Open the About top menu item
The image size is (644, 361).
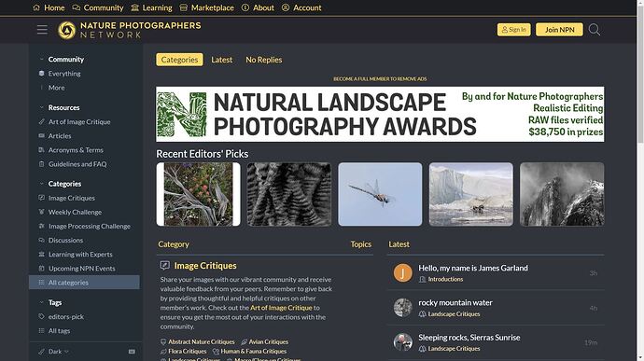[x=258, y=7]
